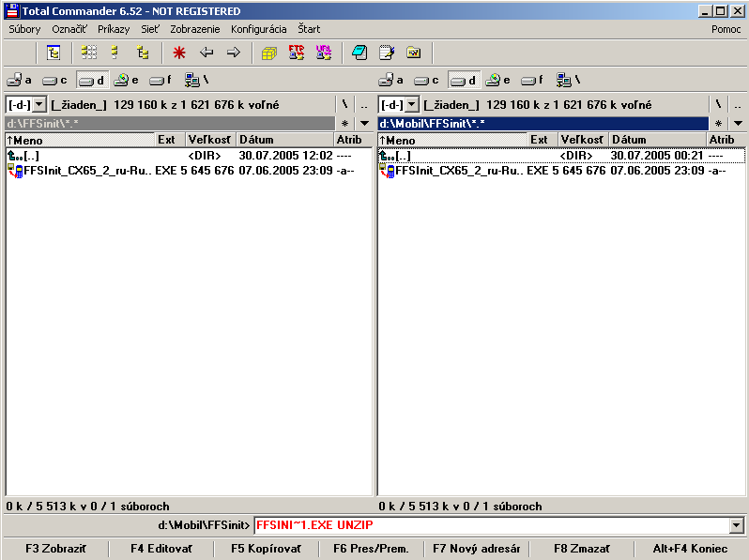Open the Sieť menu

tap(150, 29)
